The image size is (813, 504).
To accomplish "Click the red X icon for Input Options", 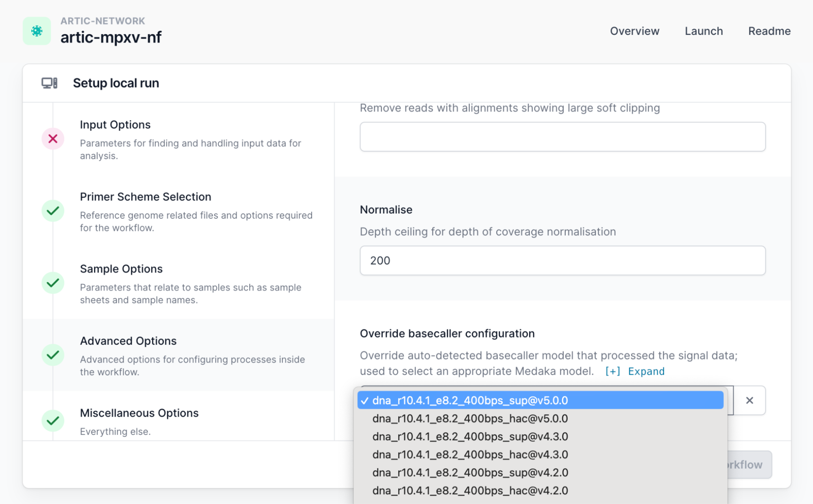I will (x=53, y=139).
